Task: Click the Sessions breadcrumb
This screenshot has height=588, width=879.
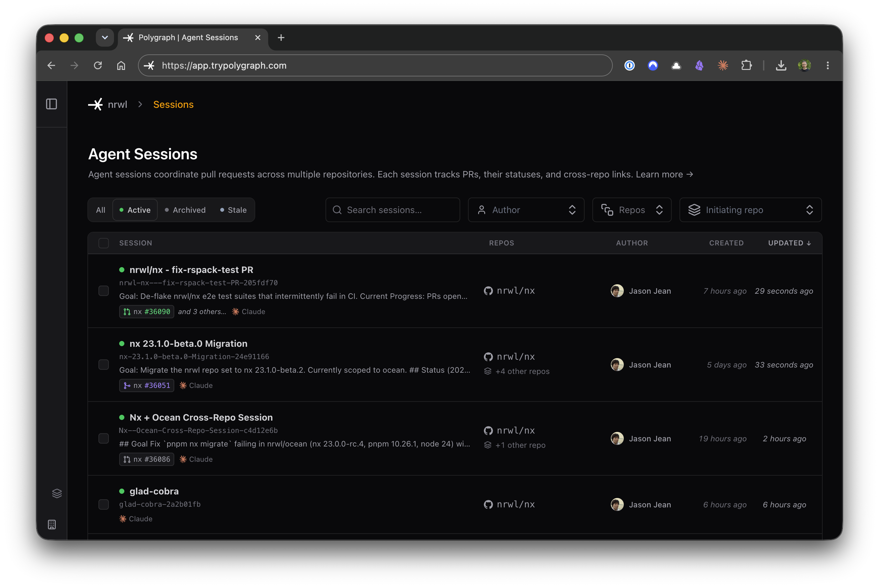Action: pyautogui.click(x=173, y=104)
